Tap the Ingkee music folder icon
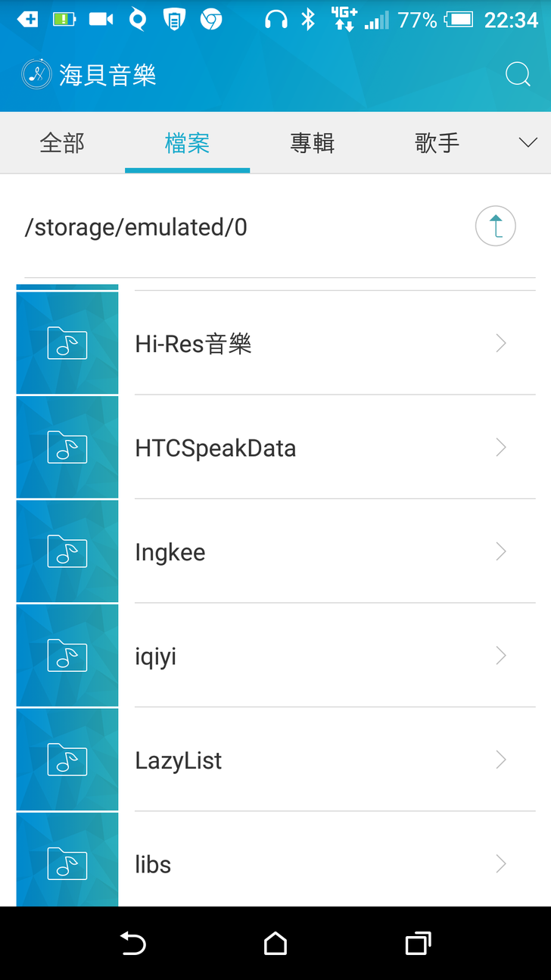This screenshot has height=980, width=551. 67,551
